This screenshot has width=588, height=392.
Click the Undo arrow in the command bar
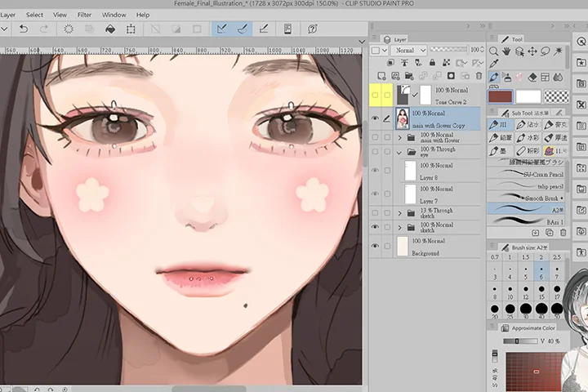(23, 29)
